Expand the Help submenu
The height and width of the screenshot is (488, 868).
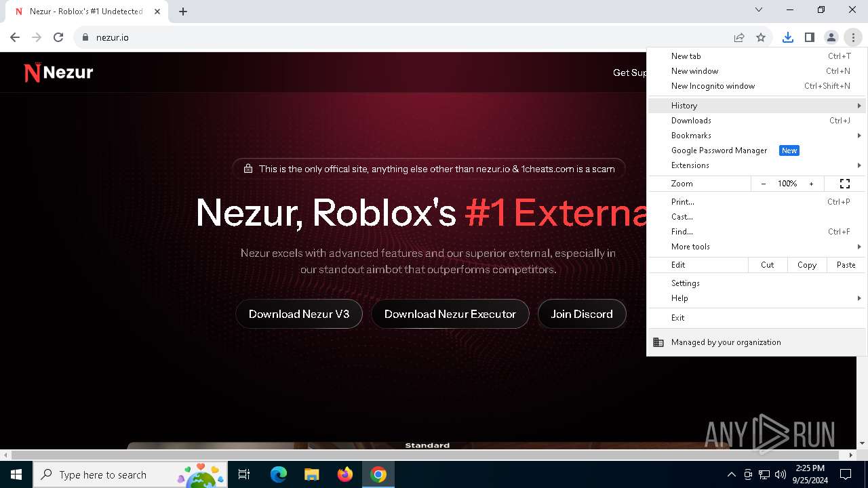(757, 298)
